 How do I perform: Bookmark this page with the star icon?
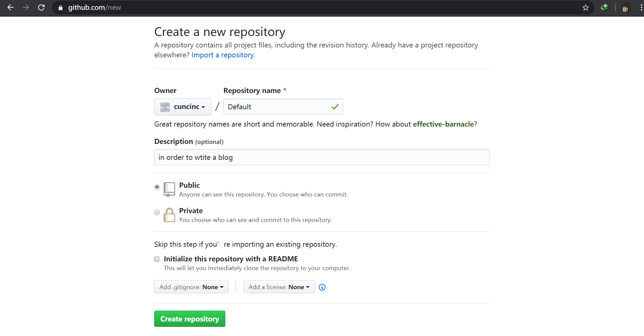(x=586, y=7)
